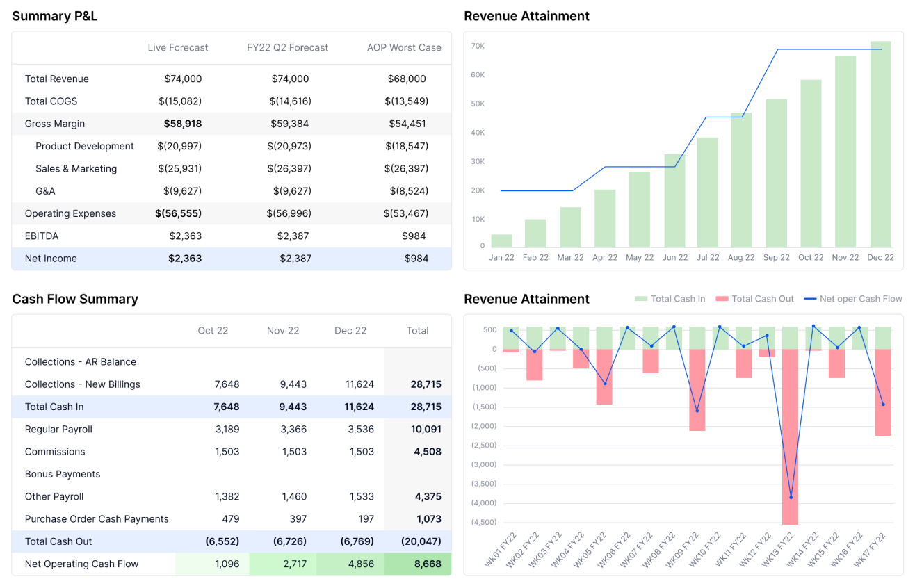Screen dimensions: 915x588
Task: Click Regular Payroll total 10,091
Action: (426, 430)
